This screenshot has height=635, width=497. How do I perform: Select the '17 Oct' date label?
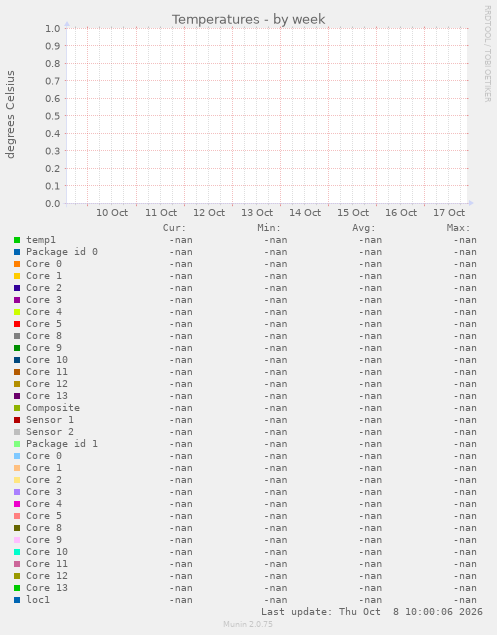tap(449, 213)
